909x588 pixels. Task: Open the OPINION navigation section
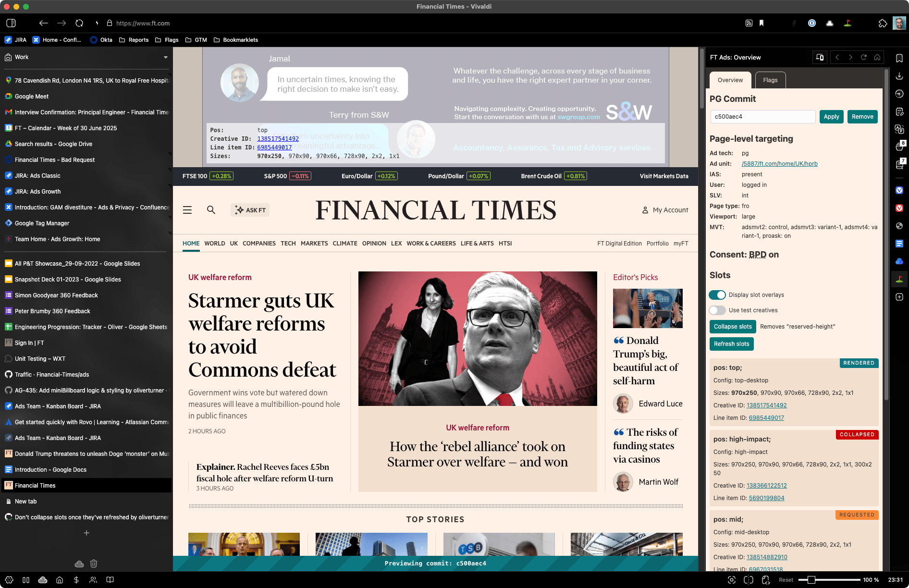tap(374, 244)
